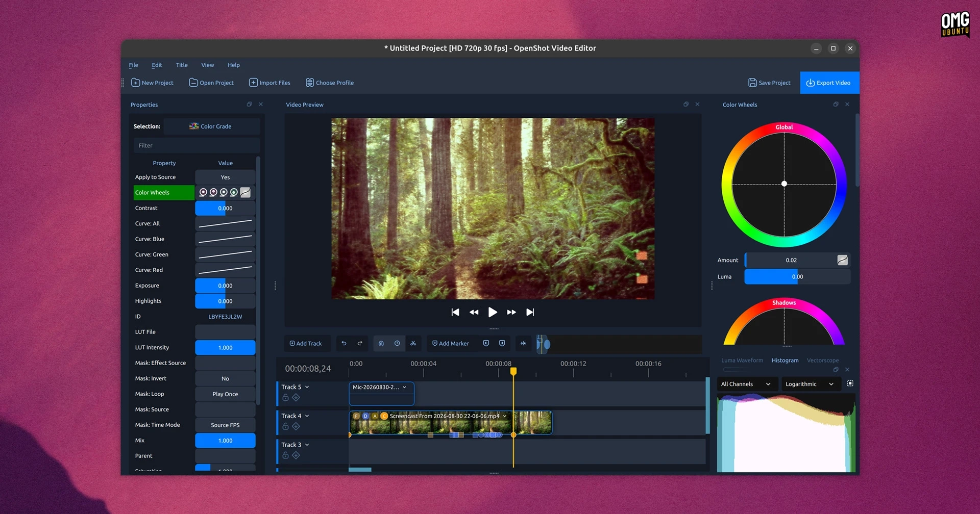Open the All Channels dropdown
980x514 pixels.
coord(747,384)
